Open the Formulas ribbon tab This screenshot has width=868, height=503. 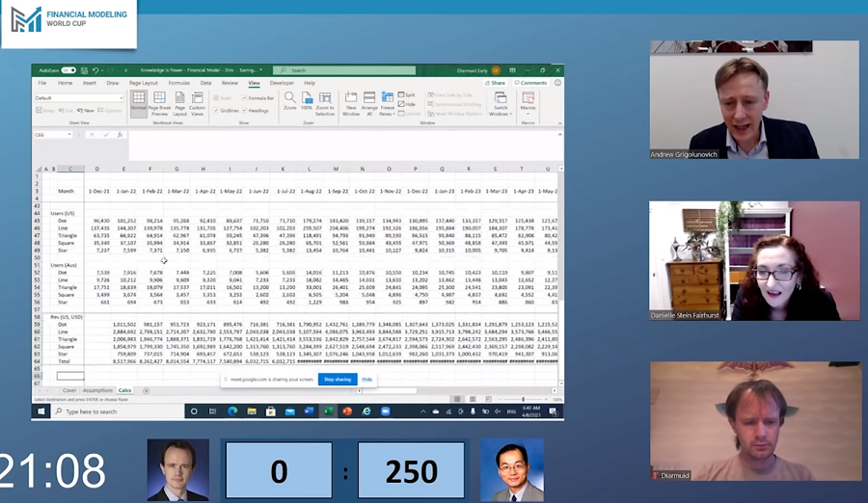click(179, 83)
